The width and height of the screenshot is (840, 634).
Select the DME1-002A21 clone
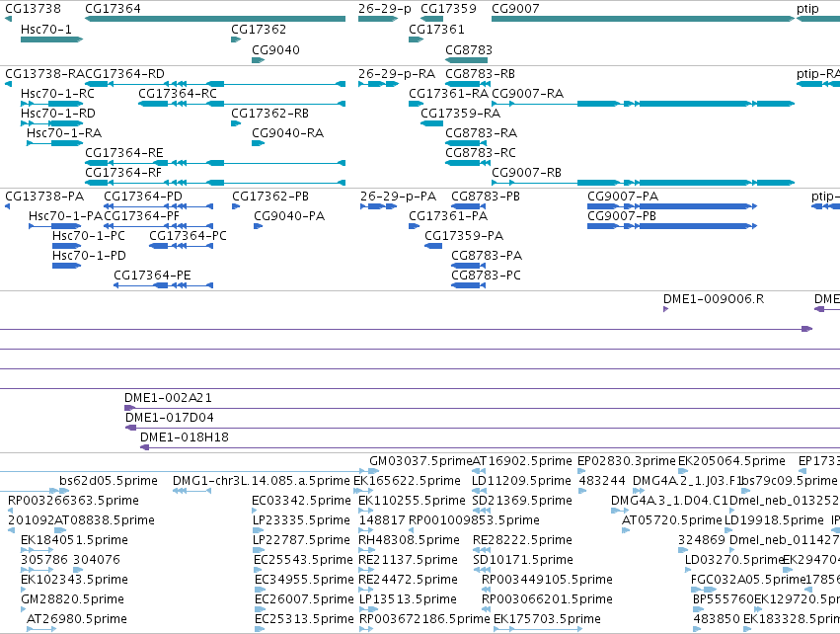tap(482, 408)
